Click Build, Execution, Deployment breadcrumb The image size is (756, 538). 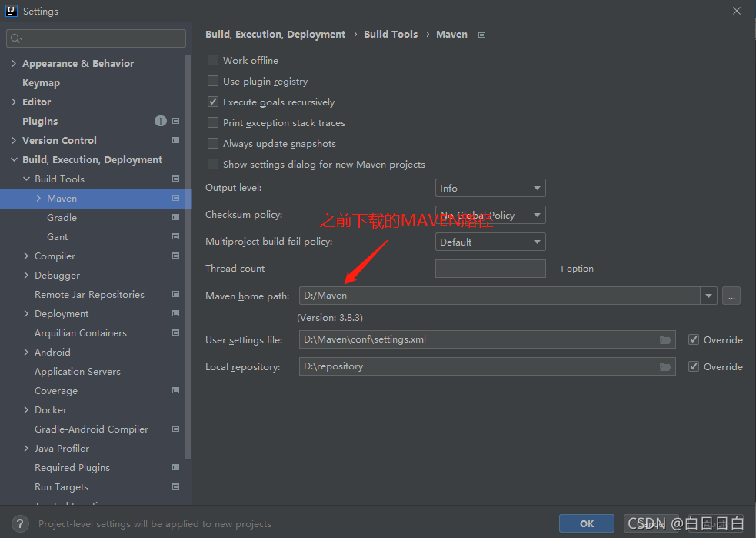pyautogui.click(x=275, y=35)
